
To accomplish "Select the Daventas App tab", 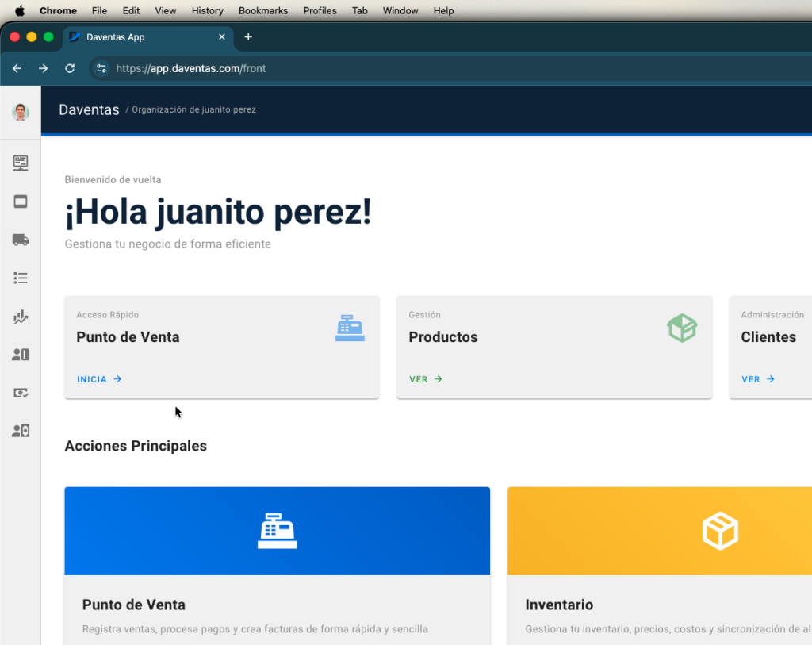I will point(148,37).
